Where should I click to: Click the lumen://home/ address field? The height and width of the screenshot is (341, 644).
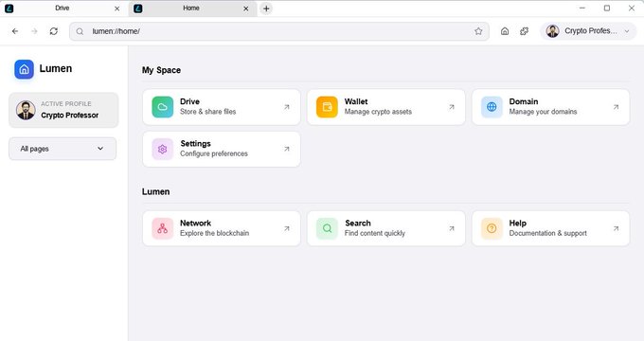coord(279,31)
